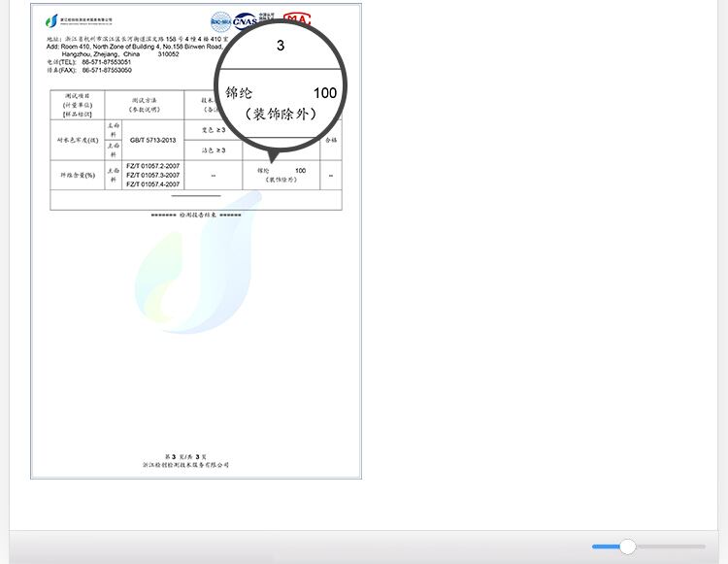The height and width of the screenshot is (564, 728).
Task: Click the FAX number 86-571-87553050
Action: 107,70
